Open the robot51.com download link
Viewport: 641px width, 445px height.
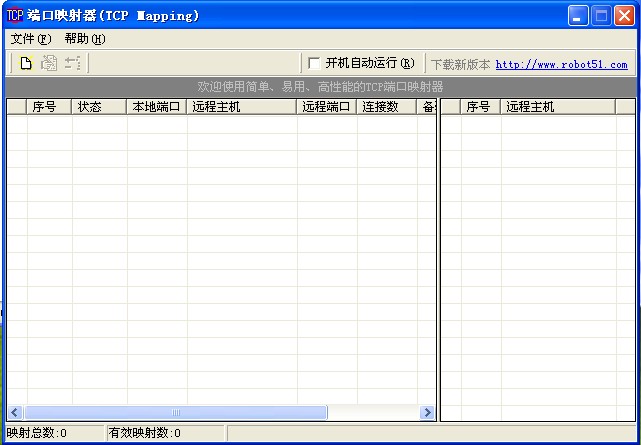coord(561,64)
